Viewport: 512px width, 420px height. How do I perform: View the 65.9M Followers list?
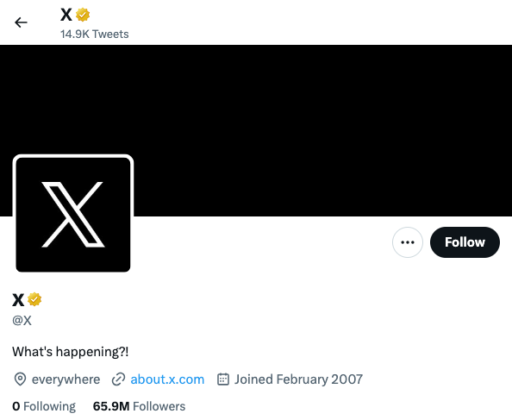point(139,406)
